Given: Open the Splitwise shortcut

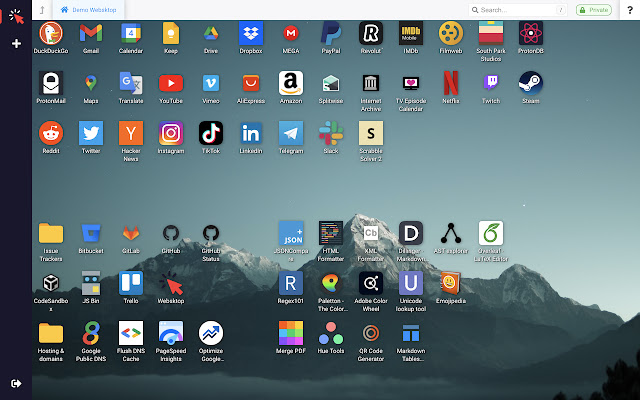Looking at the screenshot, I should (x=331, y=83).
